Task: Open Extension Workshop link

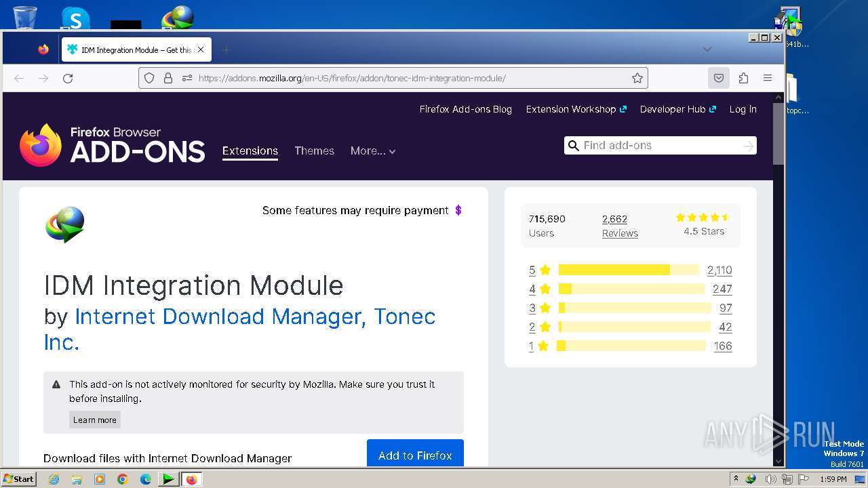Action: [x=576, y=109]
